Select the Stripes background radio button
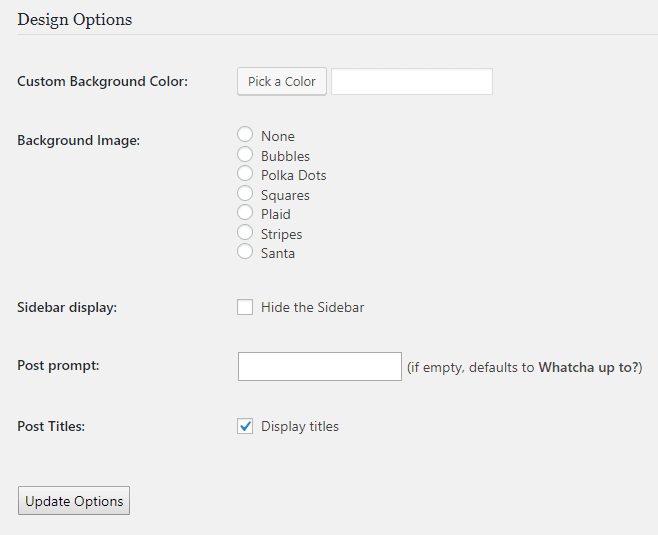 tap(245, 232)
